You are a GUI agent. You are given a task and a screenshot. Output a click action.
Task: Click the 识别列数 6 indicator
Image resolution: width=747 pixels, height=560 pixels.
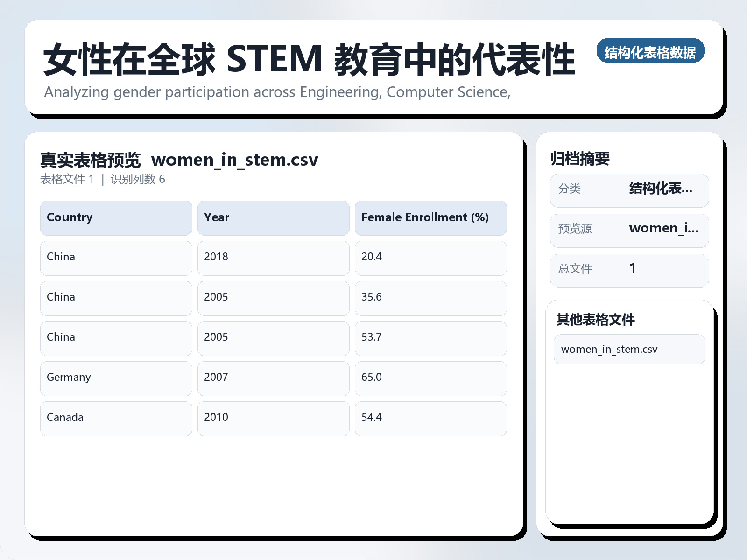point(137,179)
